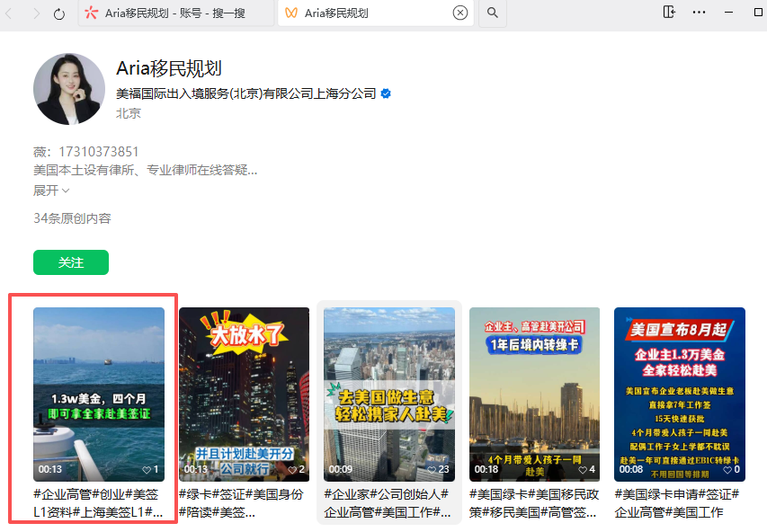Click the account name Aria移民规划

(169, 68)
